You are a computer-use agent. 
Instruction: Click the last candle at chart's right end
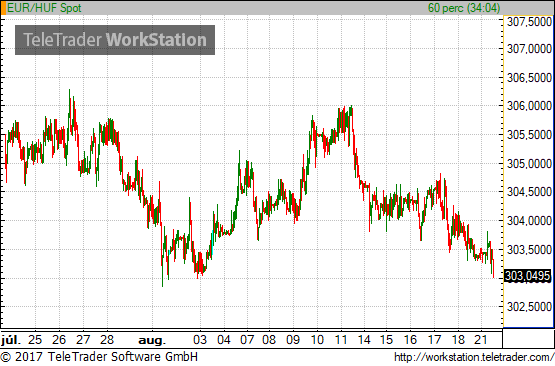pyautogui.click(x=493, y=269)
